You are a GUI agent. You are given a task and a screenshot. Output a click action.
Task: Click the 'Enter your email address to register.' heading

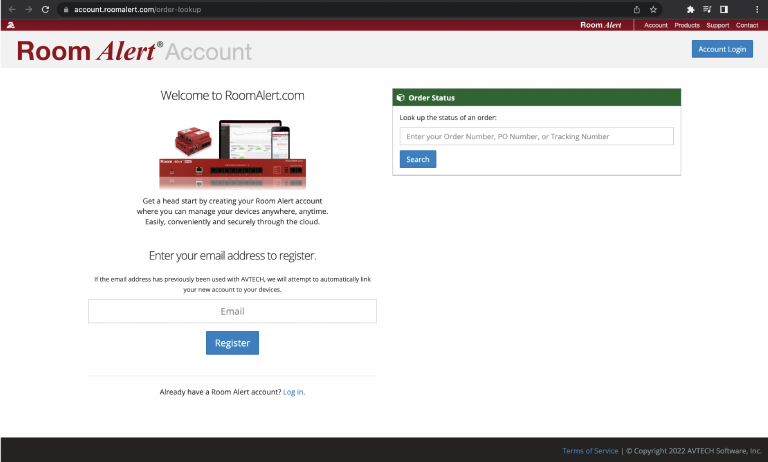[x=232, y=256]
